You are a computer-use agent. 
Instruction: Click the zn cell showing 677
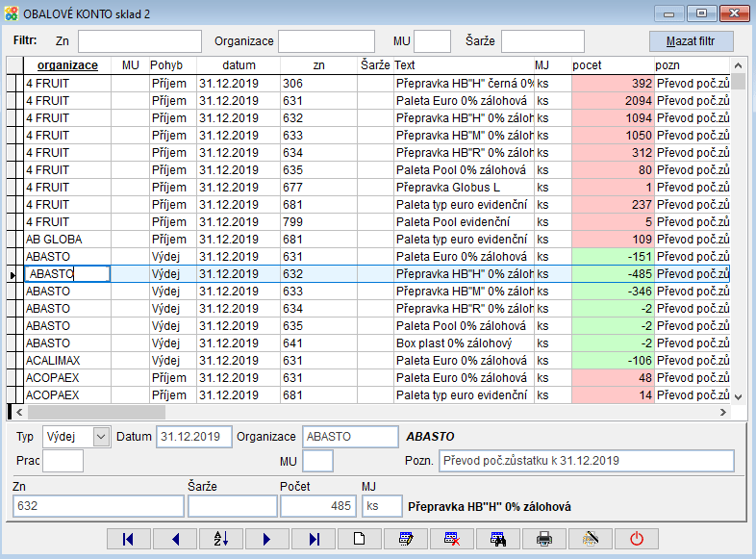click(x=318, y=188)
